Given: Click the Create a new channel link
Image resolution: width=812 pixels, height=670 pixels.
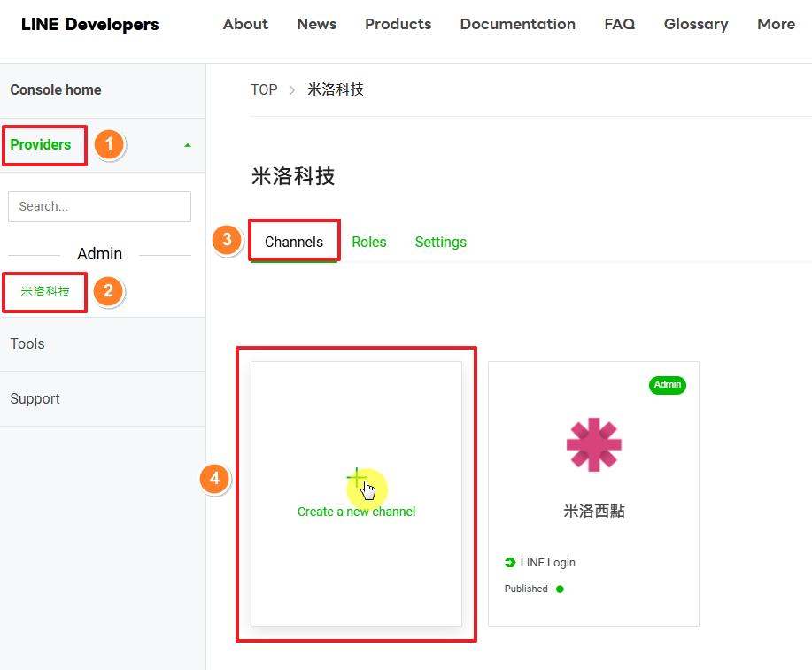Looking at the screenshot, I should pyautogui.click(x=356, y=512).
